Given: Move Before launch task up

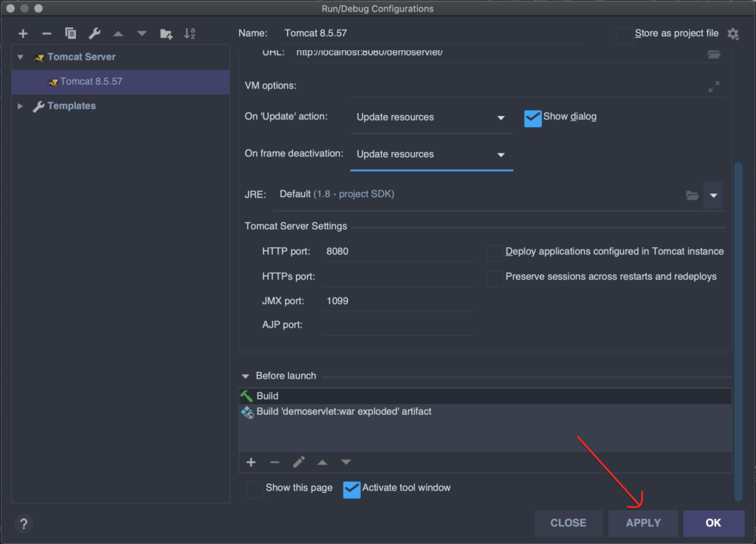Looking at the screenshot, I should (x=323, y=463).
